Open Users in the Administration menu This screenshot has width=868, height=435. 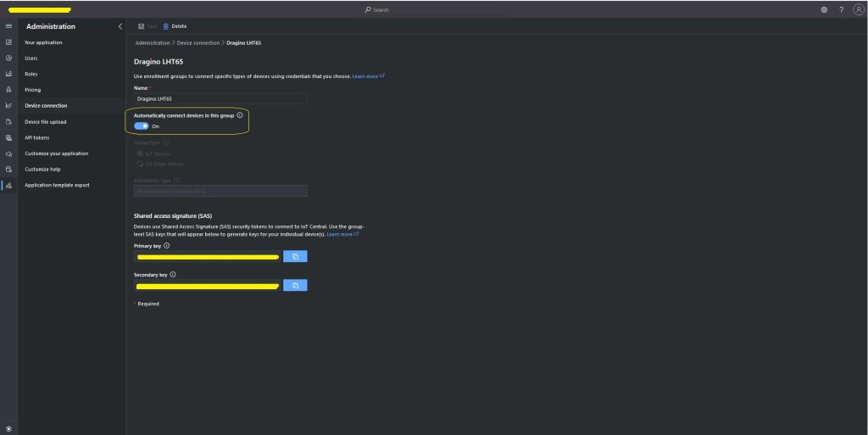pos(31,59)
